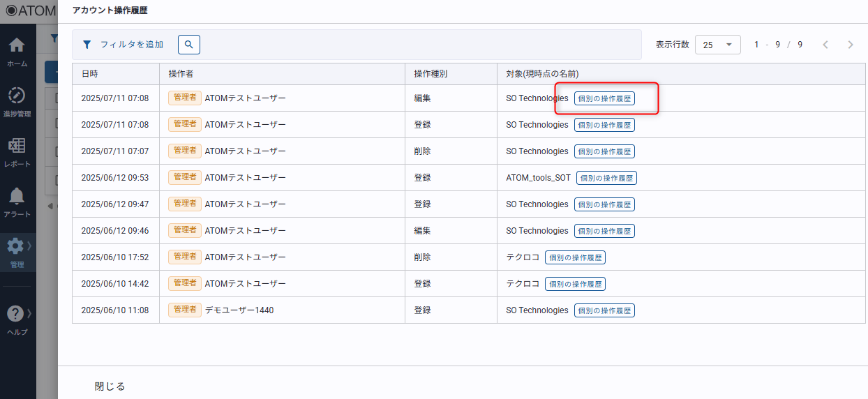Open the レポート report icon
The width and height of the screenshot is (868, 399).
click(x=17, y=146)
